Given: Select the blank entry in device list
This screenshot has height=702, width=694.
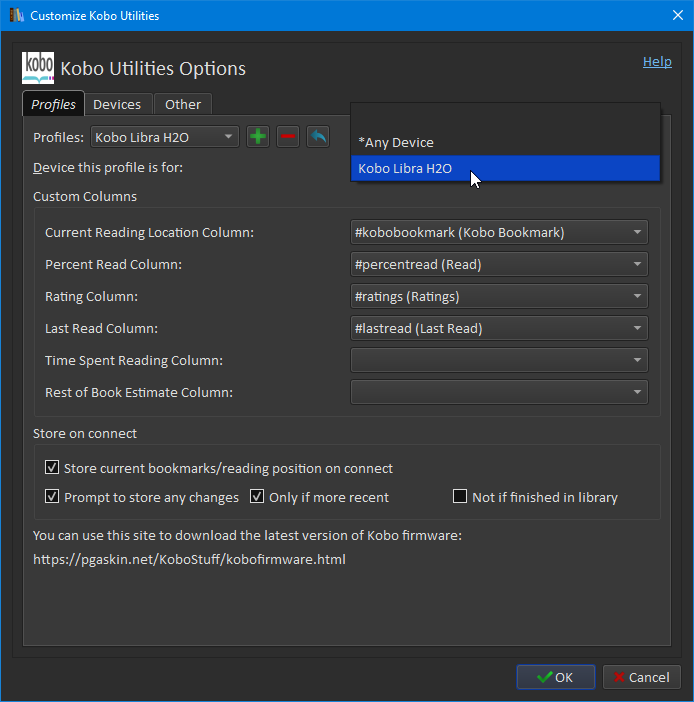Looking at the screenshot, I should (x=506, y=117).
